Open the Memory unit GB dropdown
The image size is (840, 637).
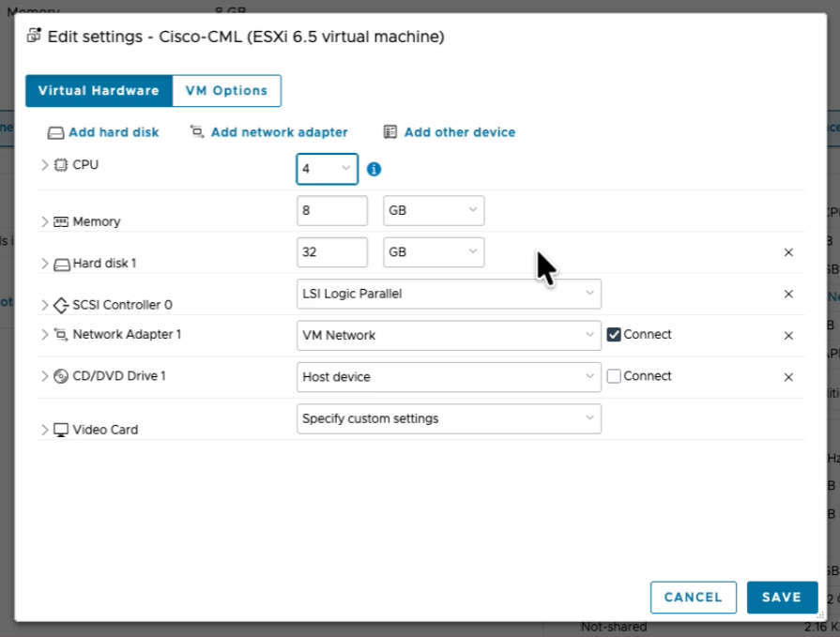coord(434,210)
